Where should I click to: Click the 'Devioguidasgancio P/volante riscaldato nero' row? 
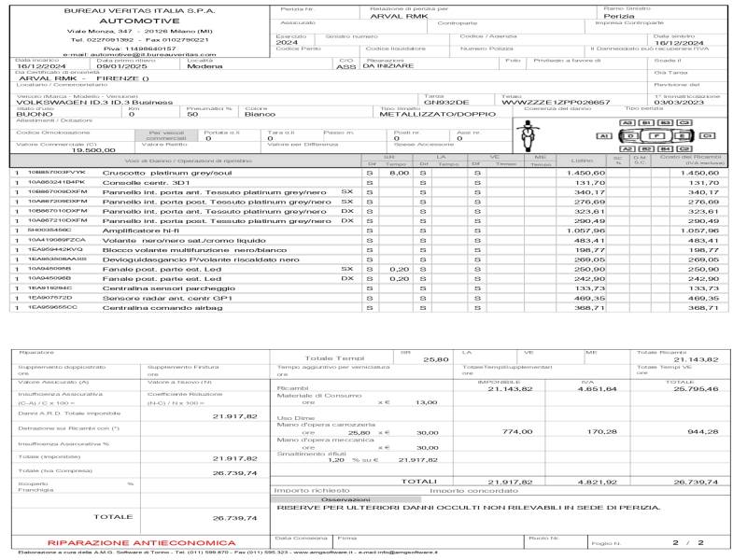tap(201, 259)
